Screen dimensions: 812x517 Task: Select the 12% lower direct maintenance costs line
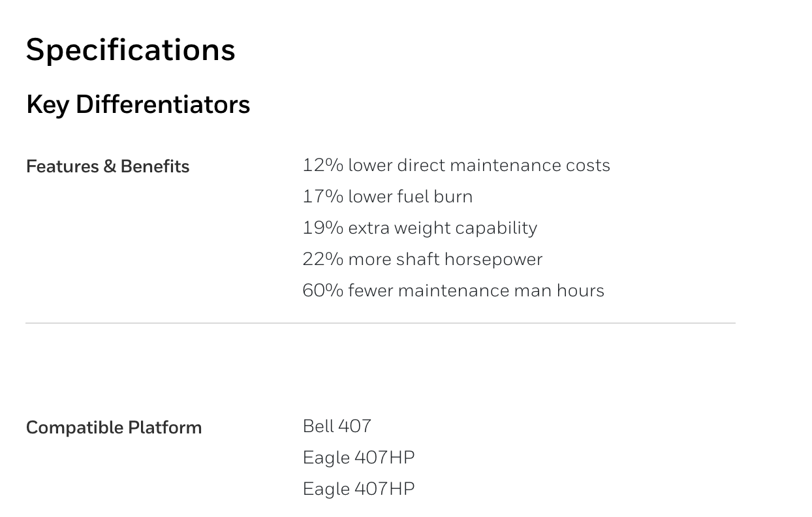456,165
